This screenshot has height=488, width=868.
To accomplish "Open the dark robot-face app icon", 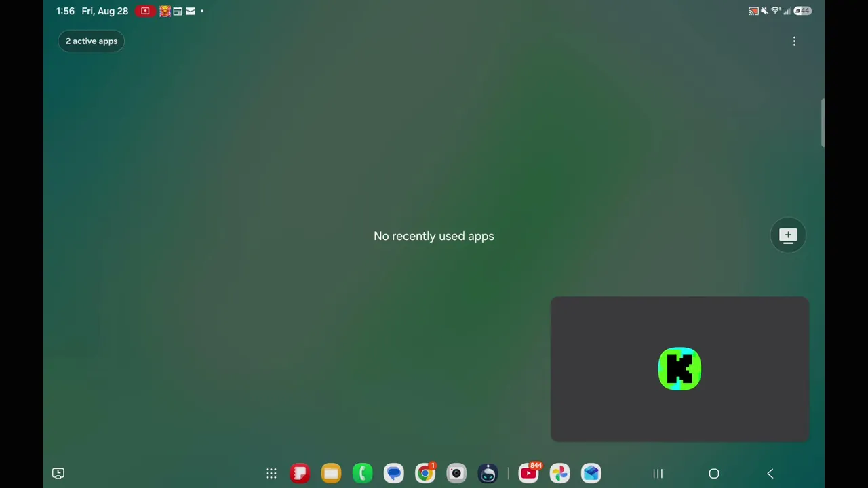I will point(488,473).
